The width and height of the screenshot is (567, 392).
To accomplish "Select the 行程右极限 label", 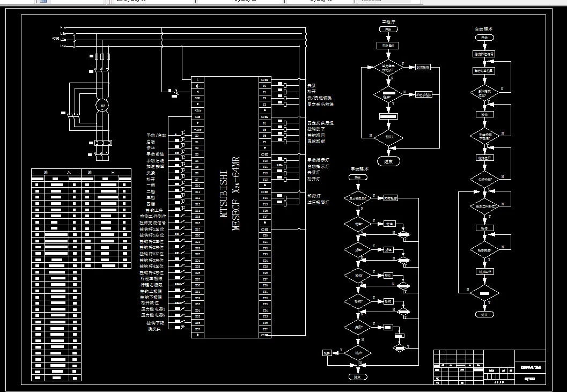I will (151, 285).
